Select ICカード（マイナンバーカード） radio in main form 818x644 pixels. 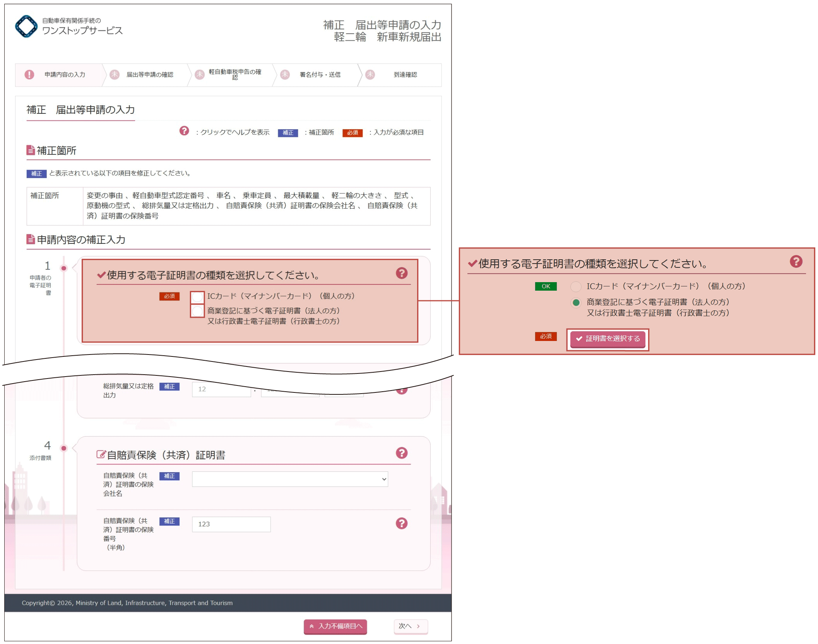click(197, 297)
